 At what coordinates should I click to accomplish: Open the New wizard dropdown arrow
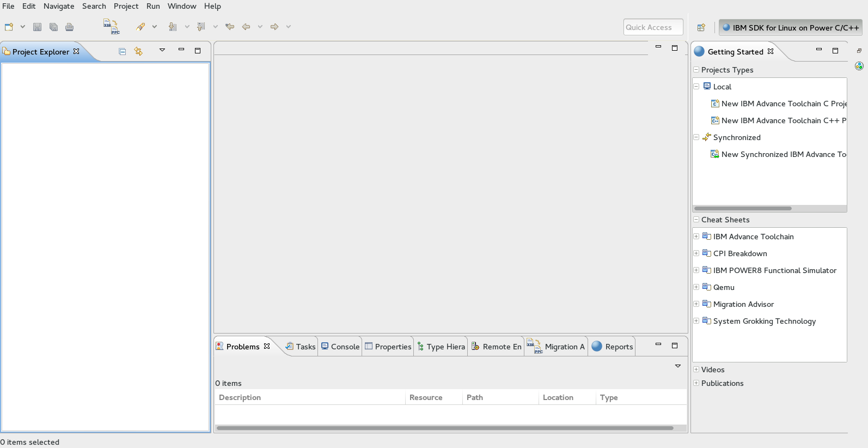(23, 27)
